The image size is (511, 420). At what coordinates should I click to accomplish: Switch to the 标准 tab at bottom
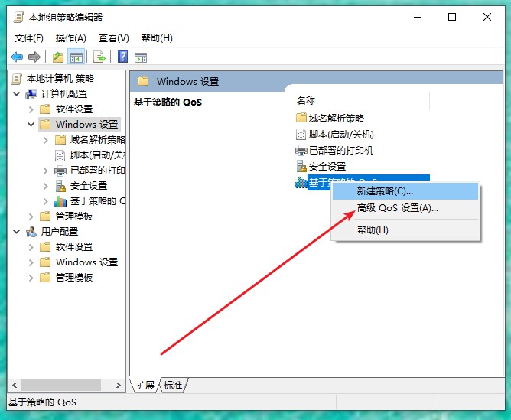point(173,385)
